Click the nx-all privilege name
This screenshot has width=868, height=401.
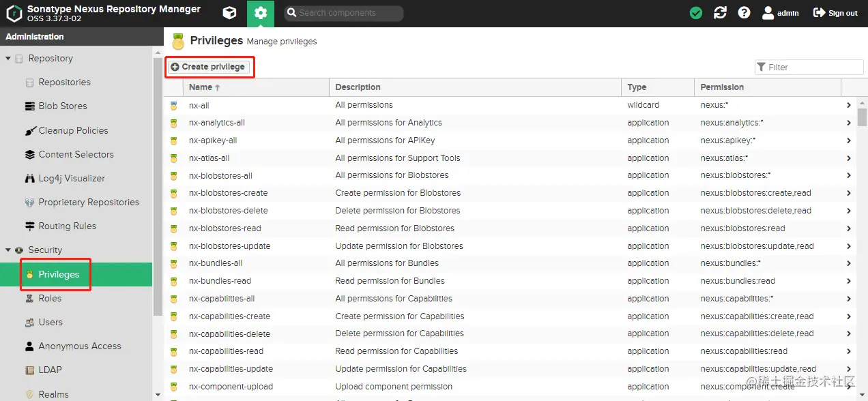coord(199,105)
